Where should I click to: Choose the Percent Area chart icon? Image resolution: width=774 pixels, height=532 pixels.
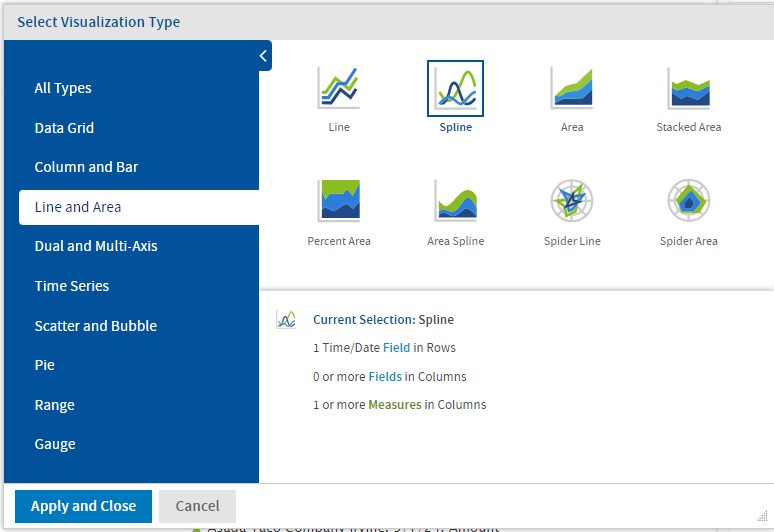coord(339,200)
